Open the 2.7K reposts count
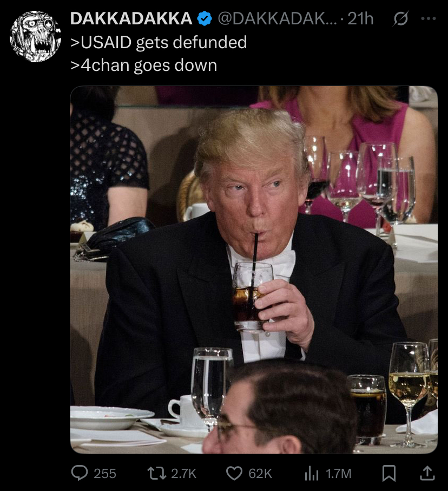Screen dimensions: 448x491 coord(184,473)
